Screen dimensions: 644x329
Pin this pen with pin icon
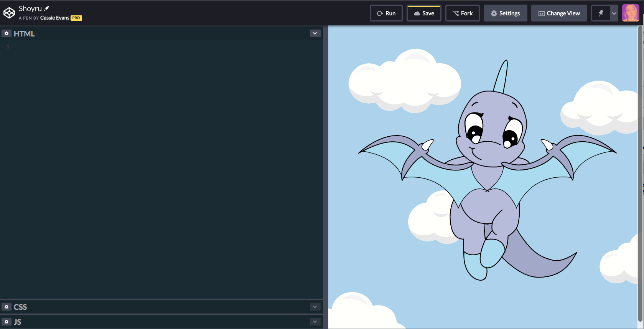point(601,13)
